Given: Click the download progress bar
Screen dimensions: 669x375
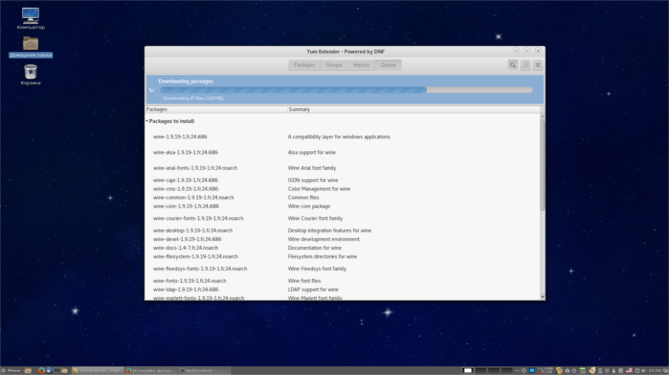Looking at the screenshot, I should pyautogui.click(x=346, y=90).
